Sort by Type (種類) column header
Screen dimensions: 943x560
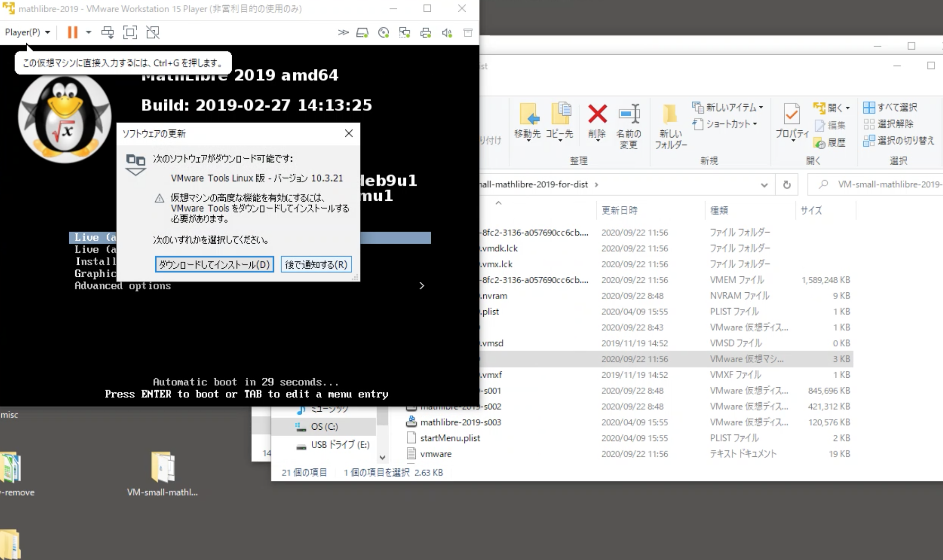click(750, 210)
